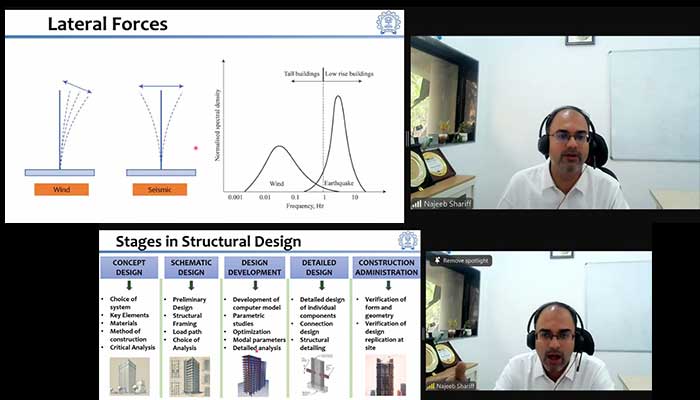This screenshot has width=700, height=400.
Task: Click green arrow under Concept Design
Action: tap(129, 286)
